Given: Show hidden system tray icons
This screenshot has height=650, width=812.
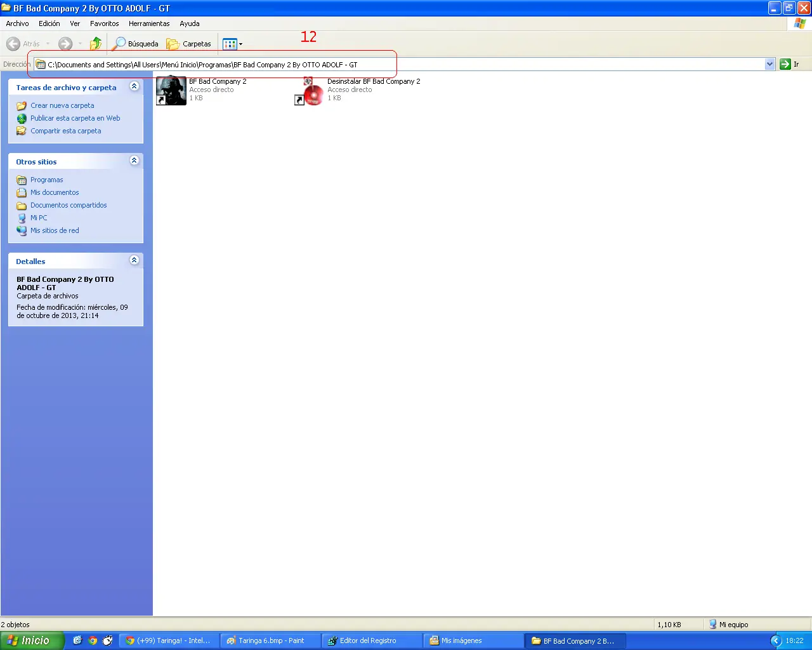Looking at the screenshot, I should tap(776, 640).
